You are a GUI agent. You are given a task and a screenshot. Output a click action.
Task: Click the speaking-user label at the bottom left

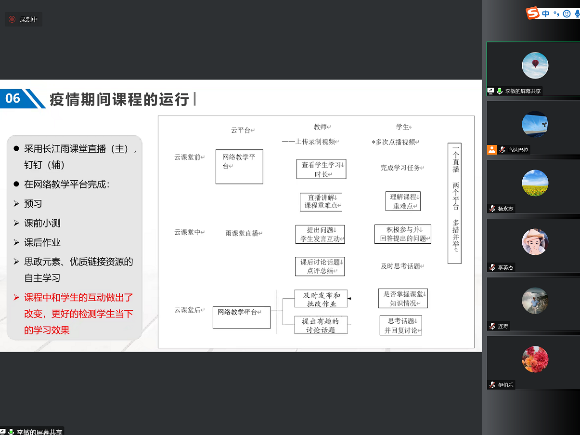[x=32, y=432]
